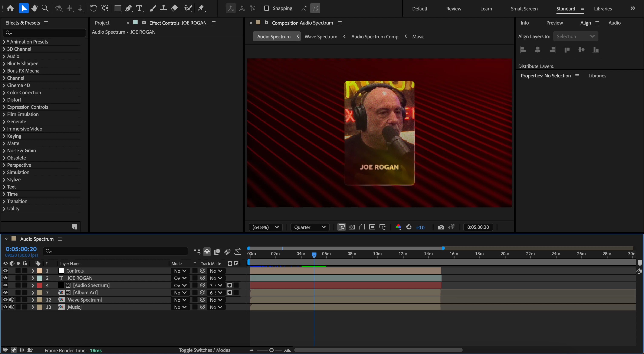This screenshot has height=354, width=644.
Task: Select the Rotation tool
Action: click(93, 9)
